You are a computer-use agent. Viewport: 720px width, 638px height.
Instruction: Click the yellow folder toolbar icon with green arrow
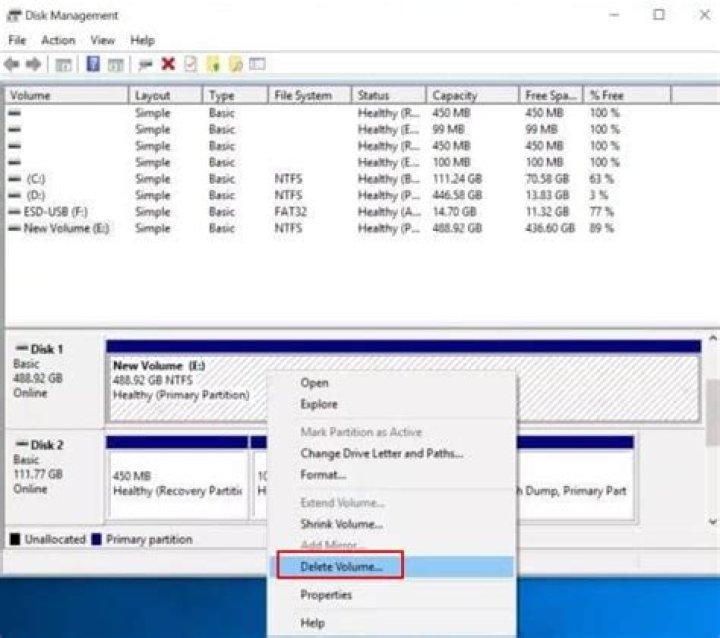click(214, 64)
